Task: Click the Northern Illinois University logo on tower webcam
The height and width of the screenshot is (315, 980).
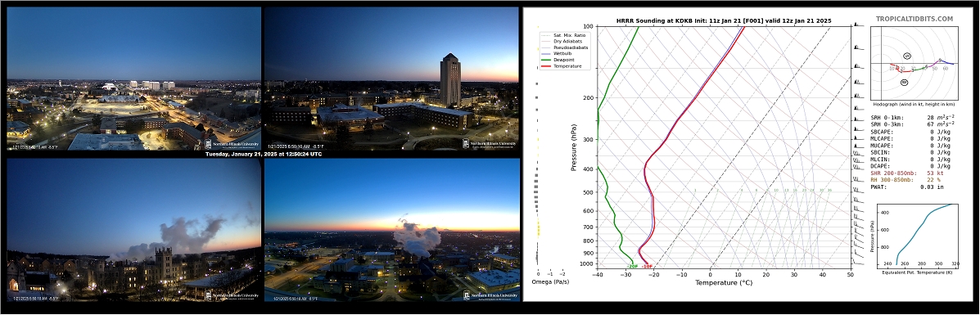Action: pos(490,143)
